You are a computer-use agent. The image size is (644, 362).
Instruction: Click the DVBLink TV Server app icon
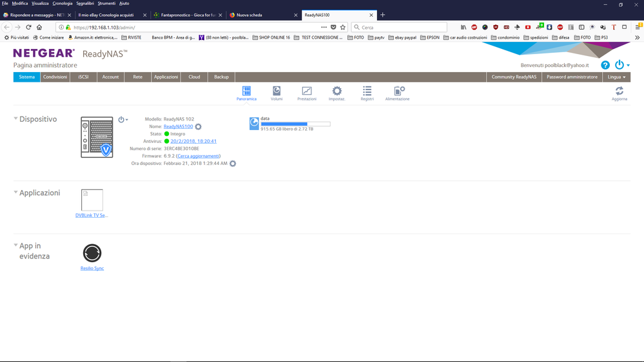pos(92,200)
